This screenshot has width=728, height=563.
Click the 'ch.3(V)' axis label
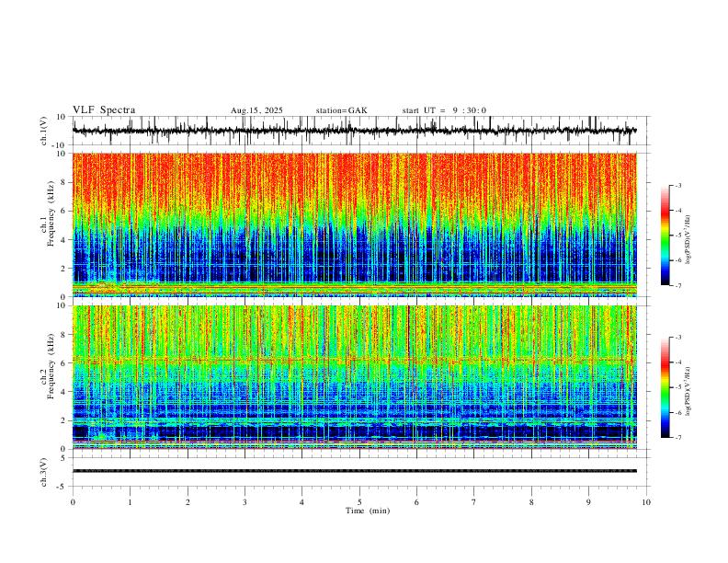(44, 473)
